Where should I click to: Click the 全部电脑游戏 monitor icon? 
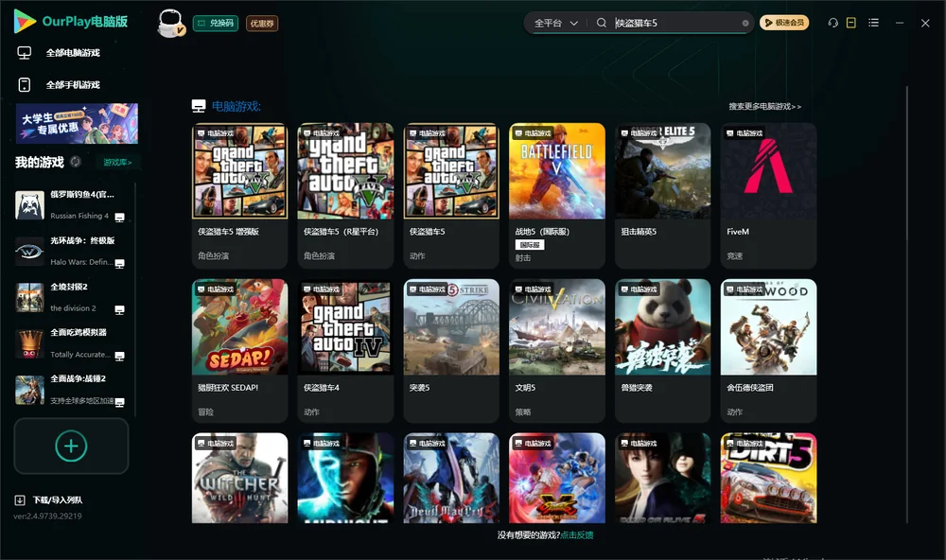tap(25, 53)
